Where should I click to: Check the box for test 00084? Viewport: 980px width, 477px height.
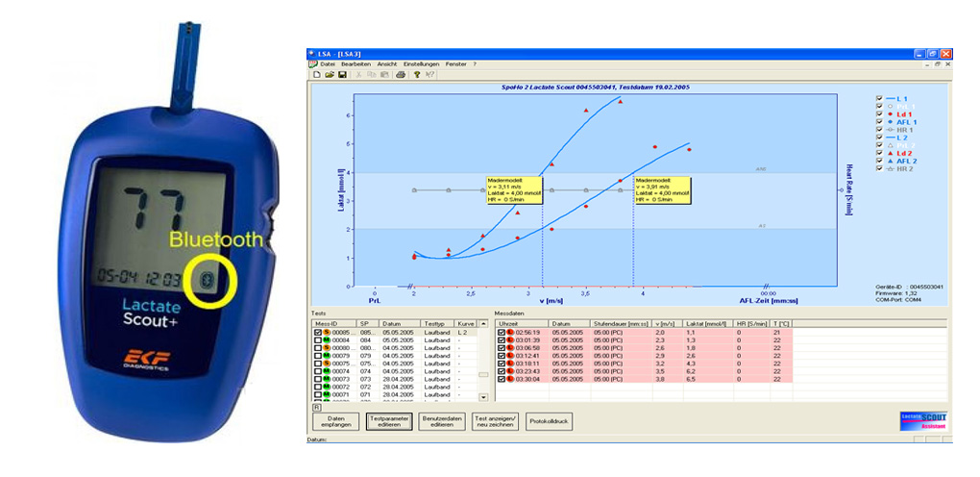[318, 339]
